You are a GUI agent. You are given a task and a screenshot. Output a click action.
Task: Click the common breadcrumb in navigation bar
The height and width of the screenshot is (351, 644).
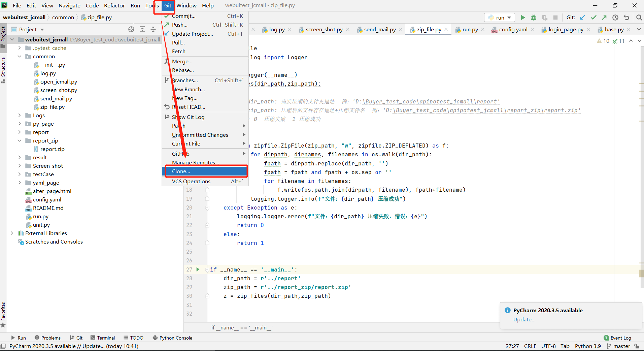[63, 17]
